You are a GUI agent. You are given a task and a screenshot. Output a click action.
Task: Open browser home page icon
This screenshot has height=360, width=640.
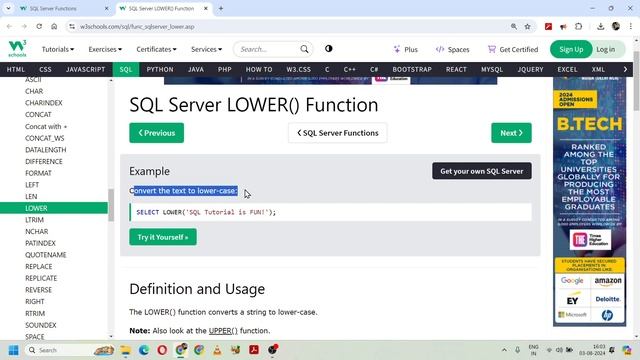pyautogui.click(x=54, y=27)
